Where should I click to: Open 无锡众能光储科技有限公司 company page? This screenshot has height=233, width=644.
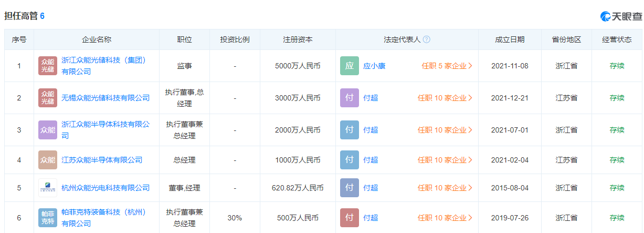click(x=105, y=98)
